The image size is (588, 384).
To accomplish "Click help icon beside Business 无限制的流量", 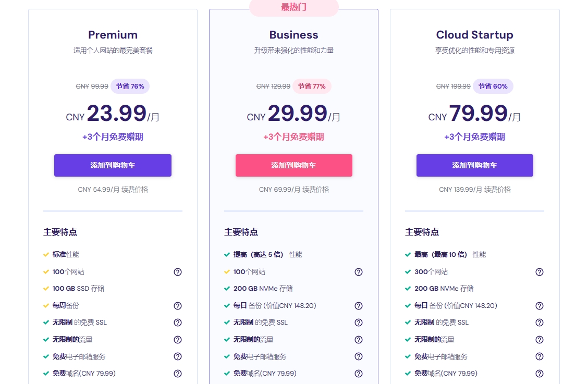I will (x=359, y=340).
